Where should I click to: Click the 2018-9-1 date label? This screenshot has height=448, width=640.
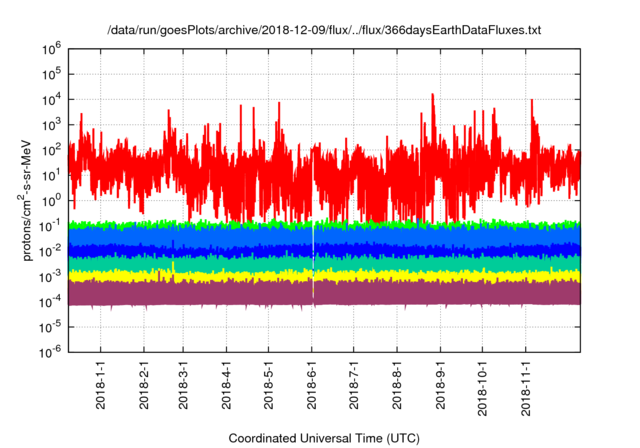[x=440, y=385]
